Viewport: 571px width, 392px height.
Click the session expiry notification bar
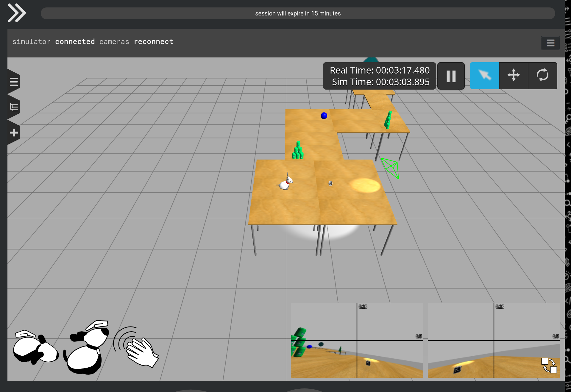pyautogui.click(x=298, y=13)
